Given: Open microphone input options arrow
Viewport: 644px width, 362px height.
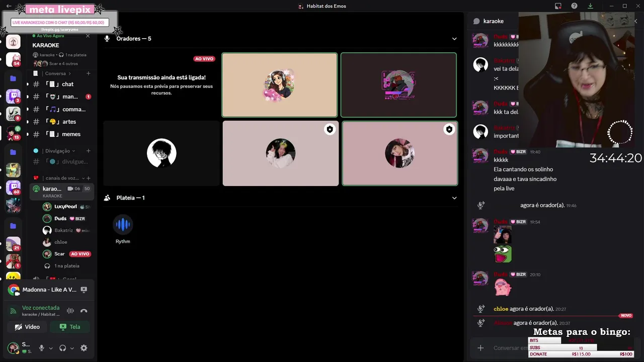Looking at the screenshot, I should tap(50, 348).
